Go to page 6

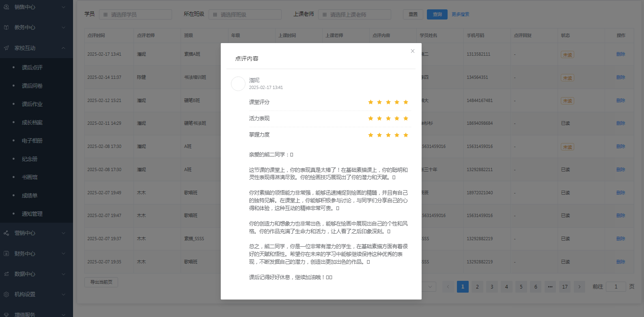(536, 287)
